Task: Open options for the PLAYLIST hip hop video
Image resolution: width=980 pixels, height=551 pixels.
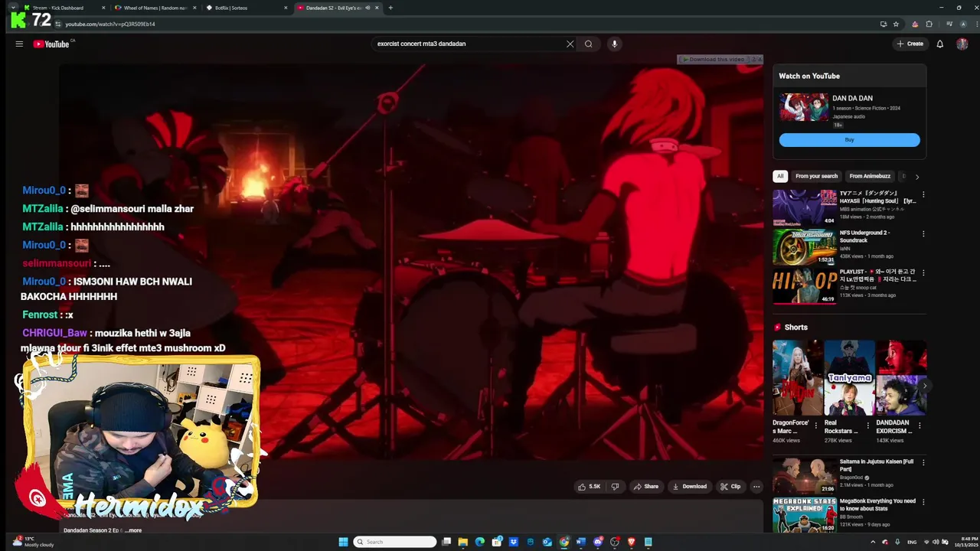Action: tap(923, 273)
